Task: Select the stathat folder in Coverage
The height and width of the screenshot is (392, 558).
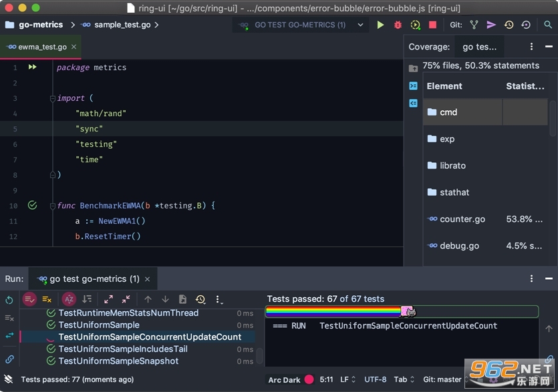Action: (485, 192)
